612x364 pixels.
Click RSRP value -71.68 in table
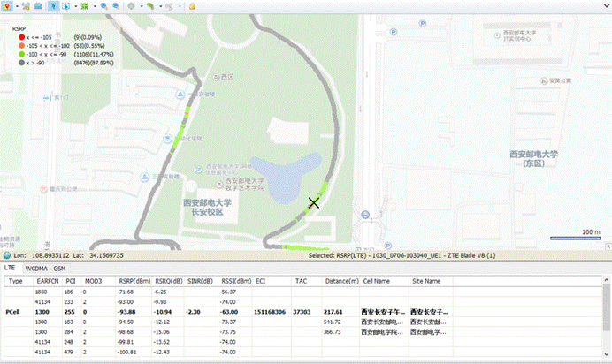(126, 292)
